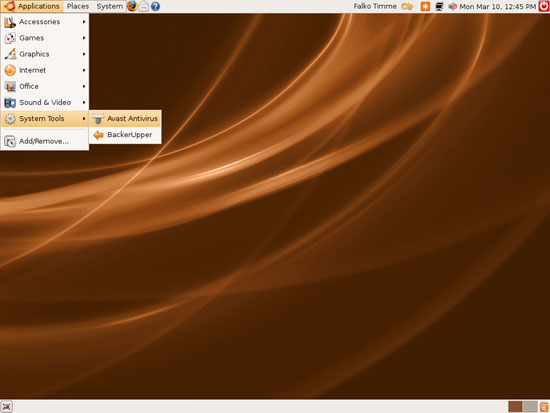Screen dimensions: 550x413
Task: Click the user switcher icon beside Falko Timme
Action: tap(407, 6)
